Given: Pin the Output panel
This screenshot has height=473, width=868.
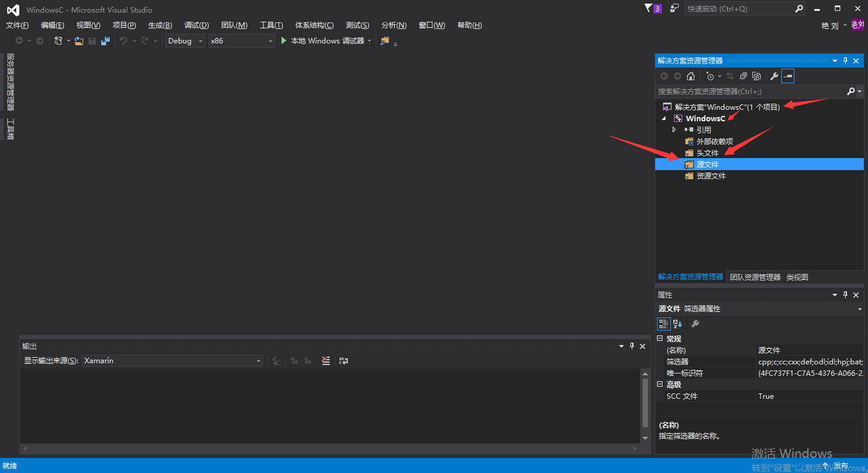Looking at the screenshot, I should point(632,346).
